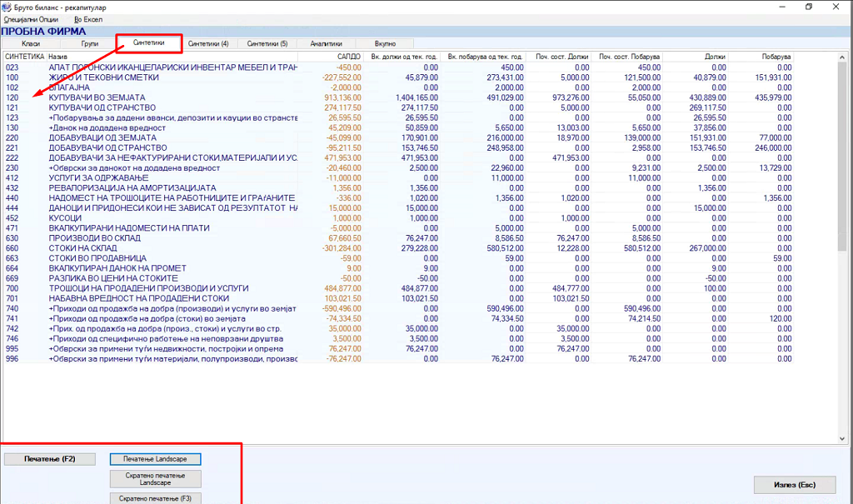Go to the Аналитики tab
The width and height of the screenshot is (853, 504).
327,43
